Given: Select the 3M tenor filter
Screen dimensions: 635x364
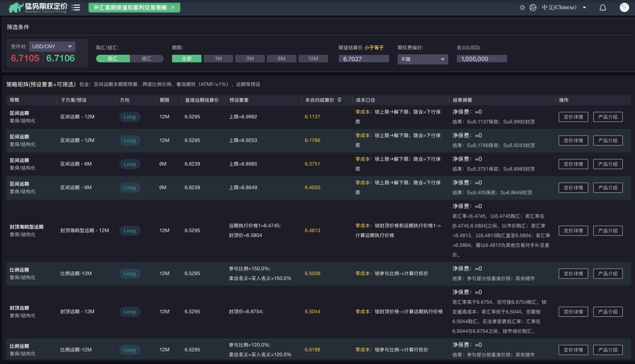Looking at the screenshot, I should [250, 59].
